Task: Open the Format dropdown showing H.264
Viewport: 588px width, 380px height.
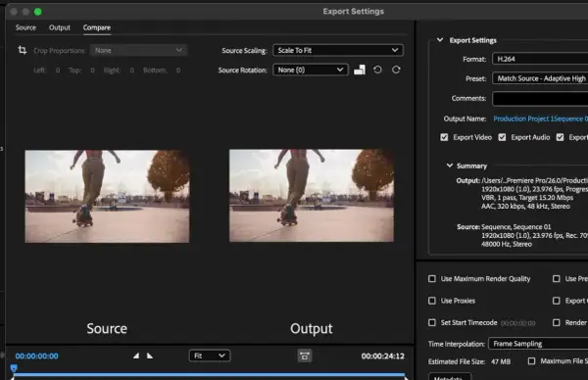Action: pyautogui.click(x=540, y=59)
